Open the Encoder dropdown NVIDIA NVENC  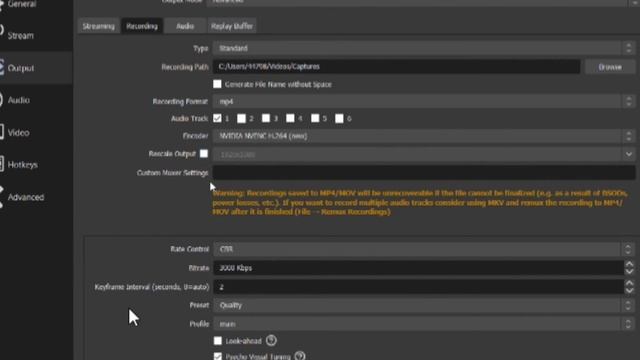click(424, 136)
